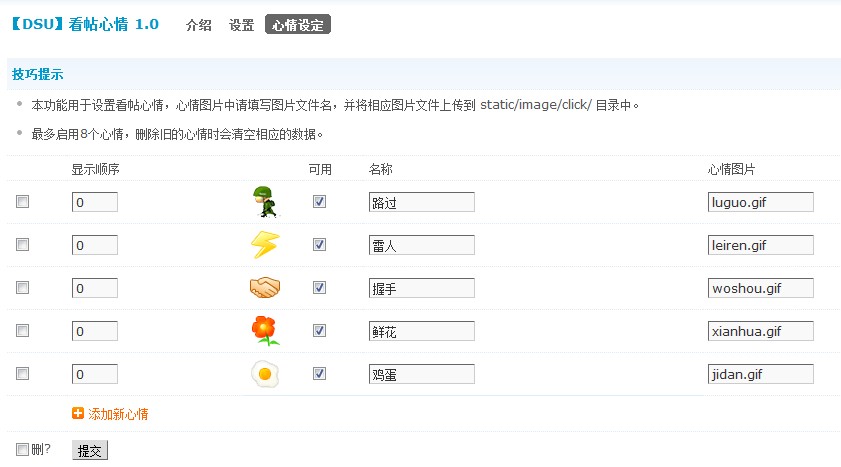This screenshot has height=467, width=841.
Task: Click the red flower mood icon
Action: 265,330
